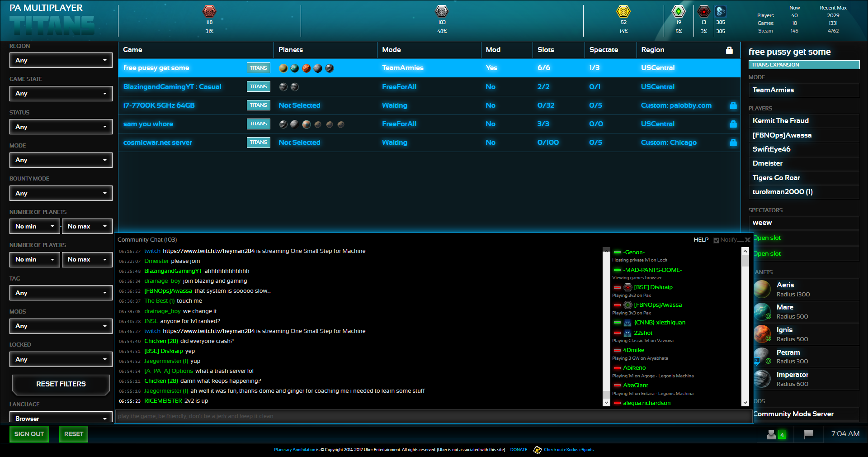The height and width of the screenshot is (457, 868).
Task: Sort games by the Mode column header
Action: click(392, 50)
